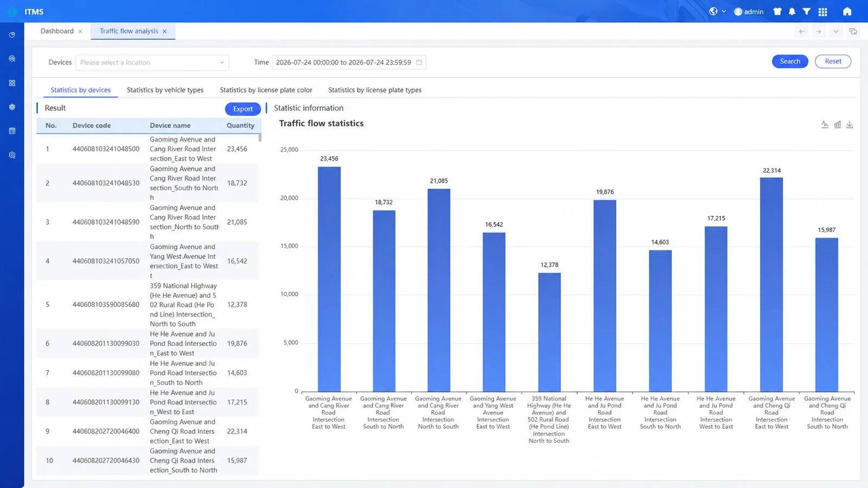868x488 pixels.
Task: Click the 23,456 bar in chart
Action: [329, 279]
